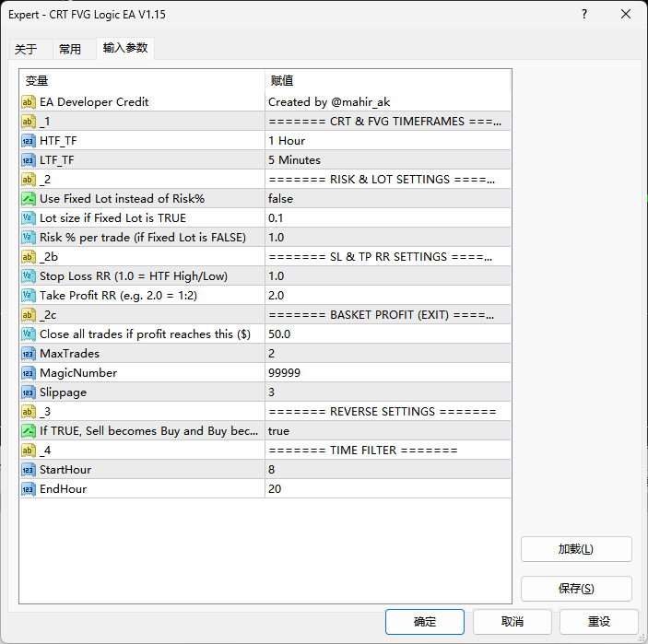This screenshot has height=644, width=648.
Task: Click the integer icon next to MagicNumber
Action: [29, 373]
